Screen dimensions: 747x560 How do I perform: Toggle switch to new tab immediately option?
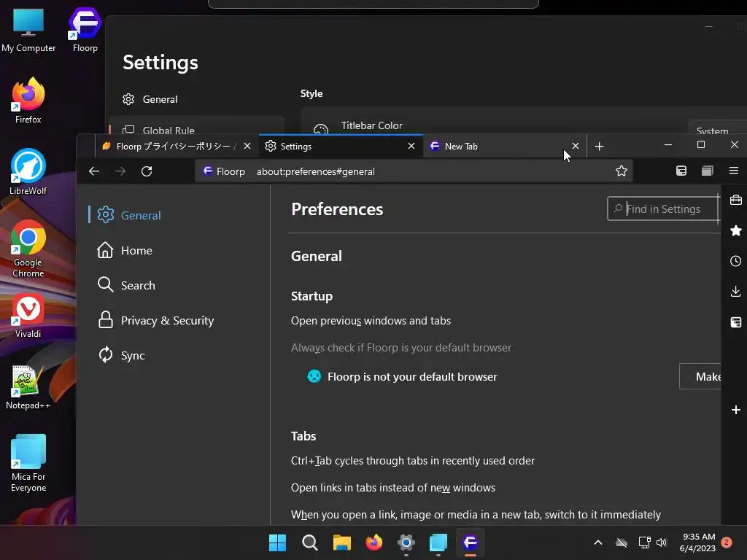point(476,515)
